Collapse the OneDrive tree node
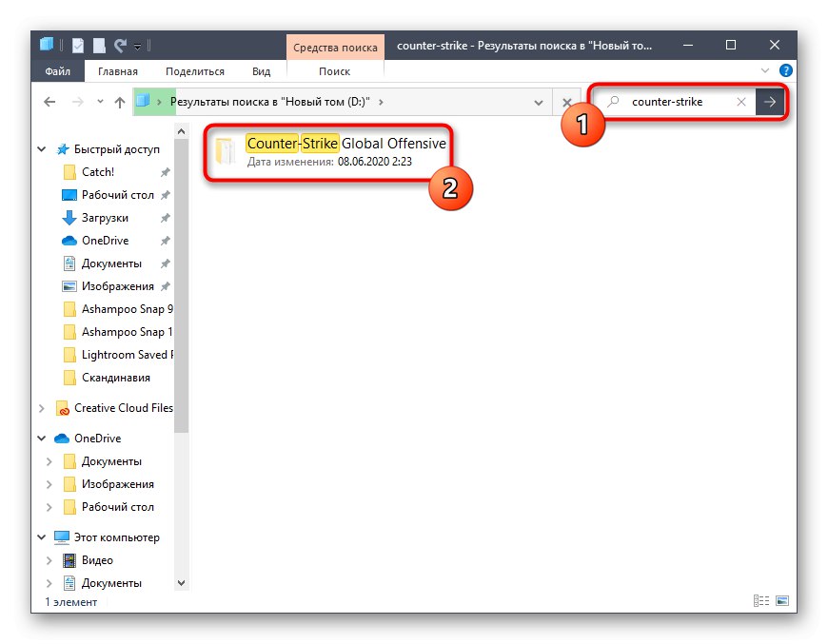 click(42, 439)
